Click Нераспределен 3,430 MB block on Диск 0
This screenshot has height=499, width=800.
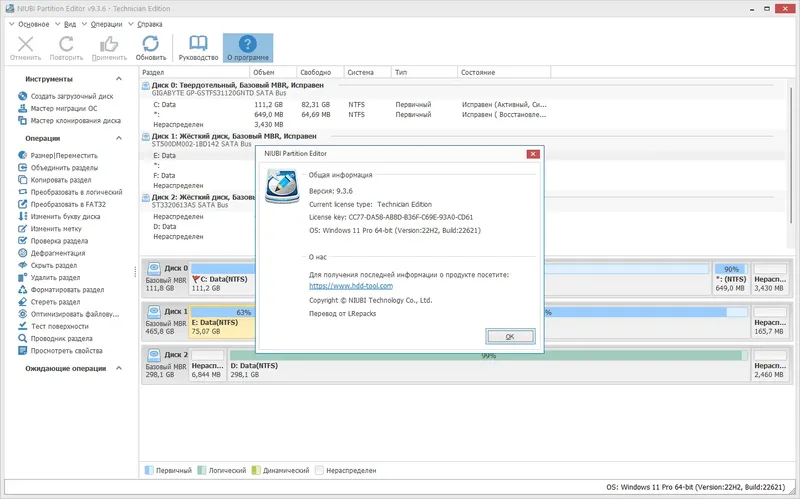coord(770,279)
